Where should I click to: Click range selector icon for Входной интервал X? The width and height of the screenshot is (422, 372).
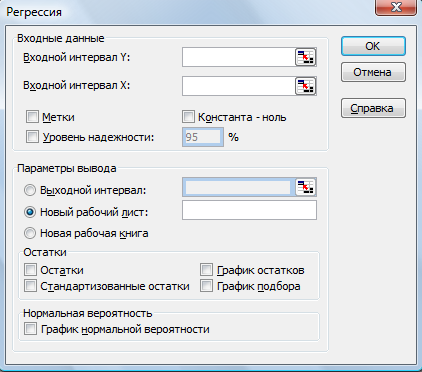(x=305, y=86)
